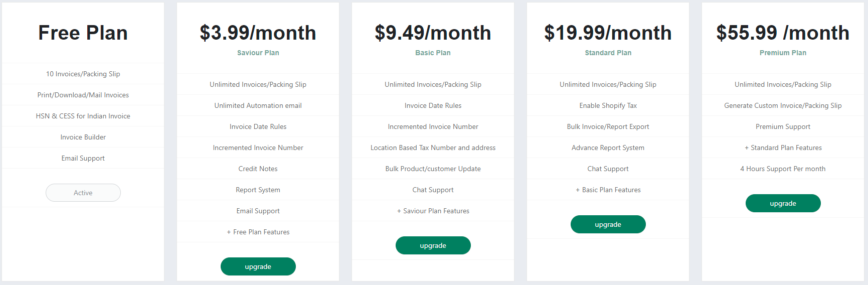Select the Saviour Plan label
This screenshot has width=868, height=285.
pos(258,53)
